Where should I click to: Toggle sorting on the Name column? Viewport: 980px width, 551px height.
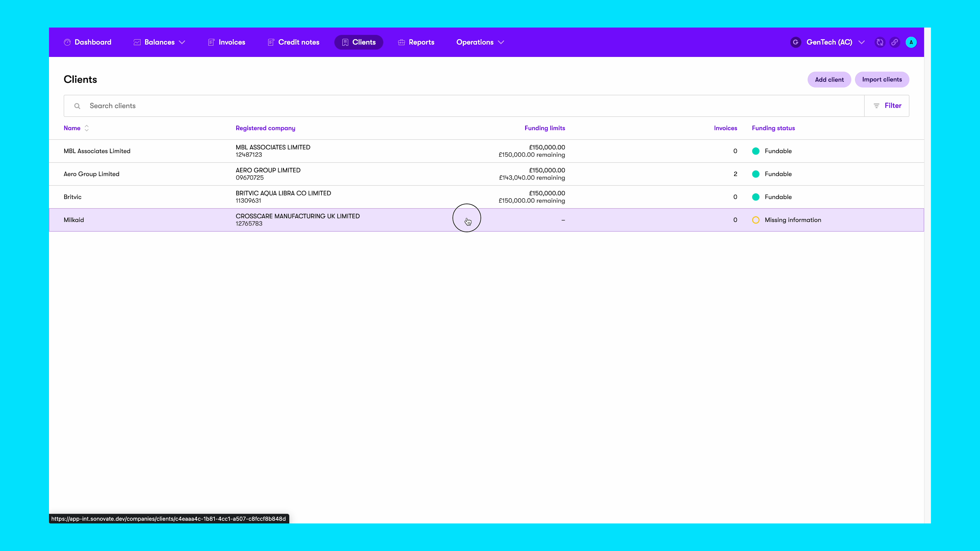[x=86, y=128]
